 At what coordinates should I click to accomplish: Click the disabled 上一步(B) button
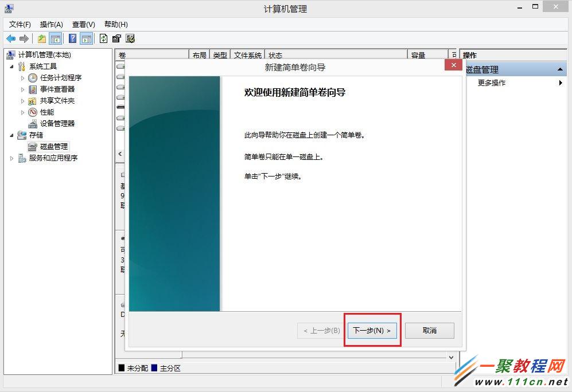[x=322, y=331]
